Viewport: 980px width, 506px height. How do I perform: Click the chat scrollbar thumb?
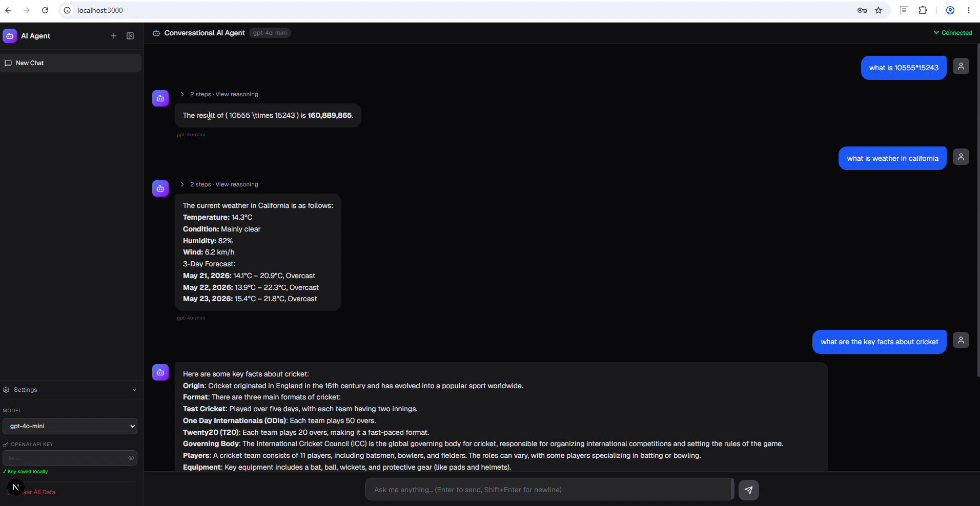click(978, 210)
